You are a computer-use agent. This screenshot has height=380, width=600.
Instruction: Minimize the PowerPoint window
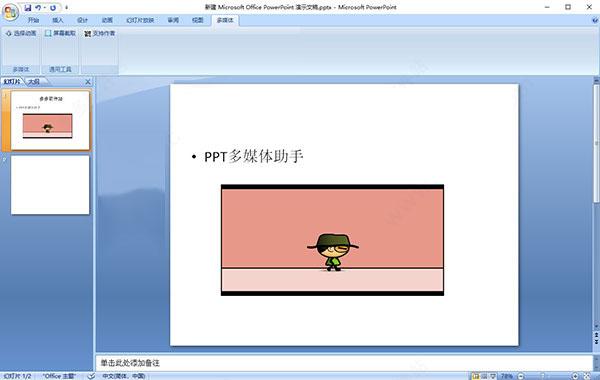pos(547,7)
